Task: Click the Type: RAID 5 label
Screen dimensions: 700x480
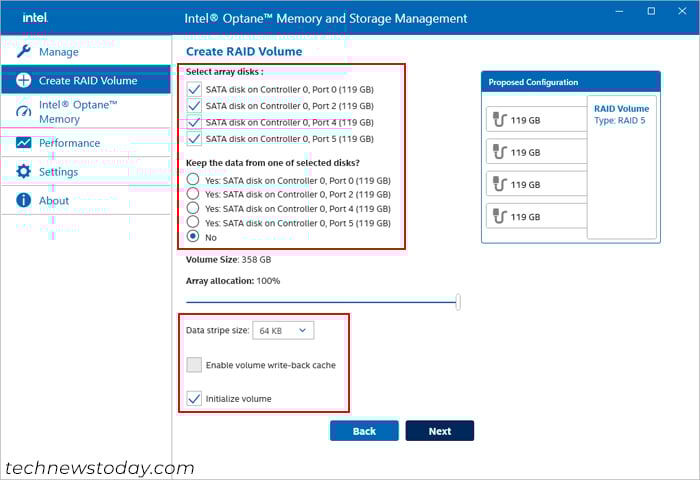Action: [x=620, y=121]
